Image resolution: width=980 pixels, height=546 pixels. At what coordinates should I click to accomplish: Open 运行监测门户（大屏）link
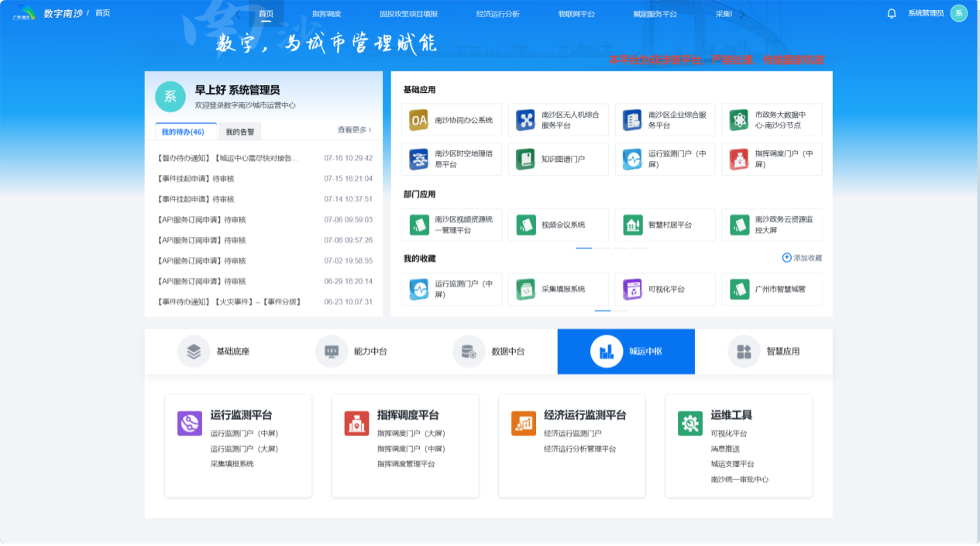pos(244,449)
